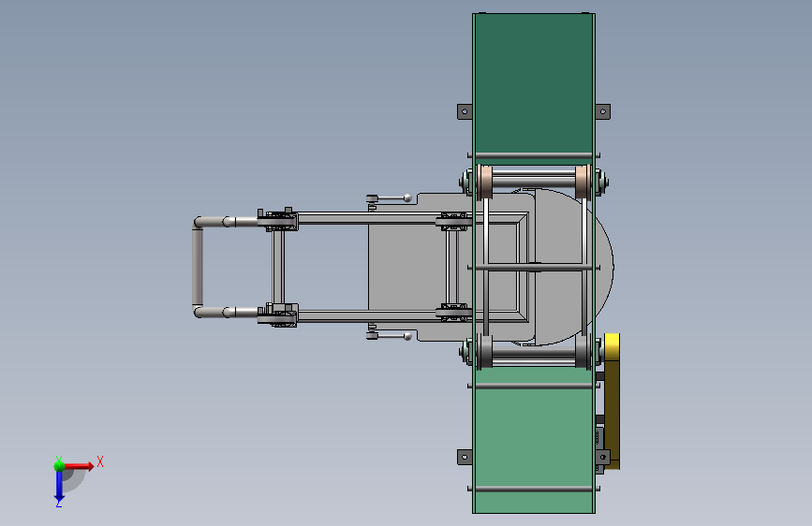The height and width of the screenshot is (526, 812).
Task: Select the lower horizontal frame rail
Action: (368, 315)
